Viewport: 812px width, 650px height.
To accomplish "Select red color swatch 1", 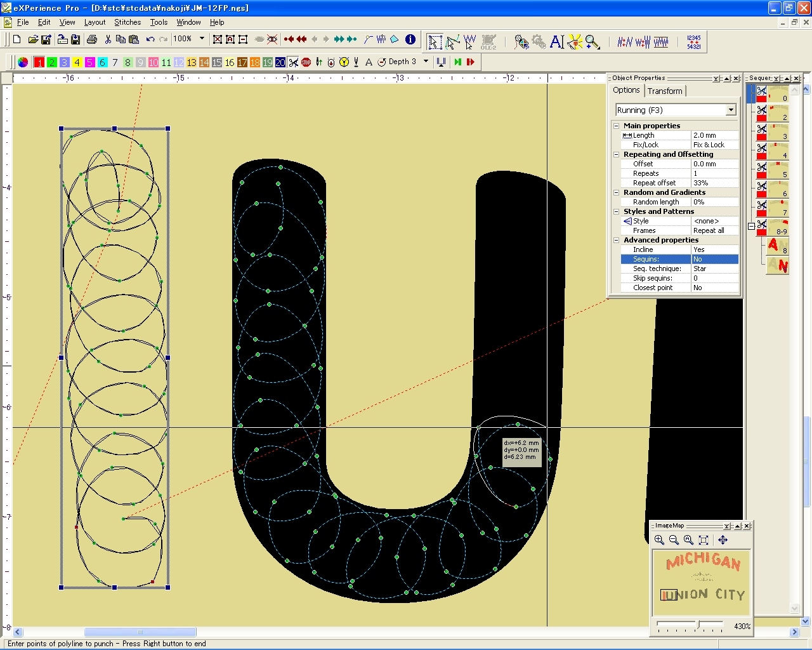I will point(39,62).
